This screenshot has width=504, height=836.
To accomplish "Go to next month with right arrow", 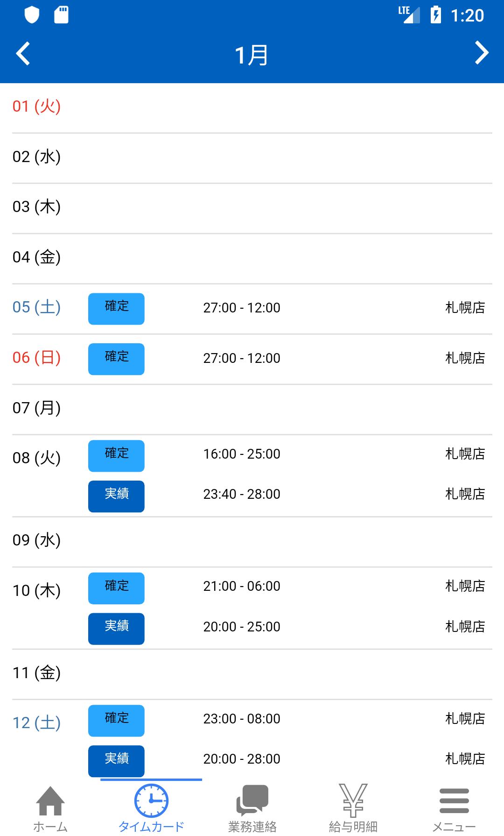I will (482, 52).
